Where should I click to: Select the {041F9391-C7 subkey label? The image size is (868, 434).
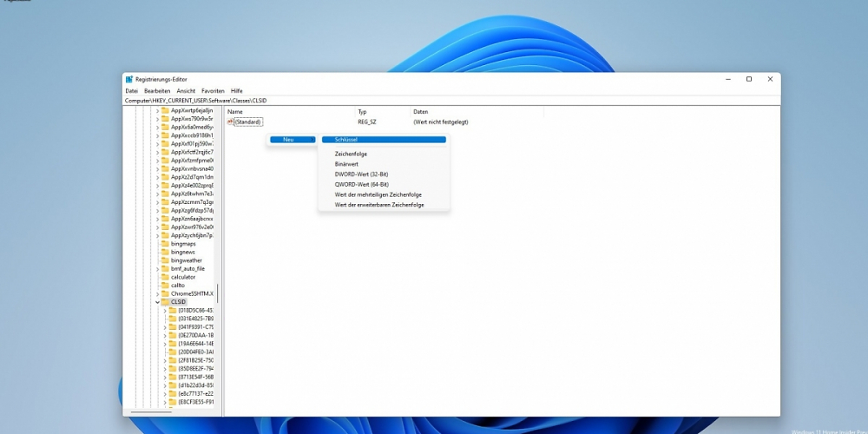click(196, 326)
